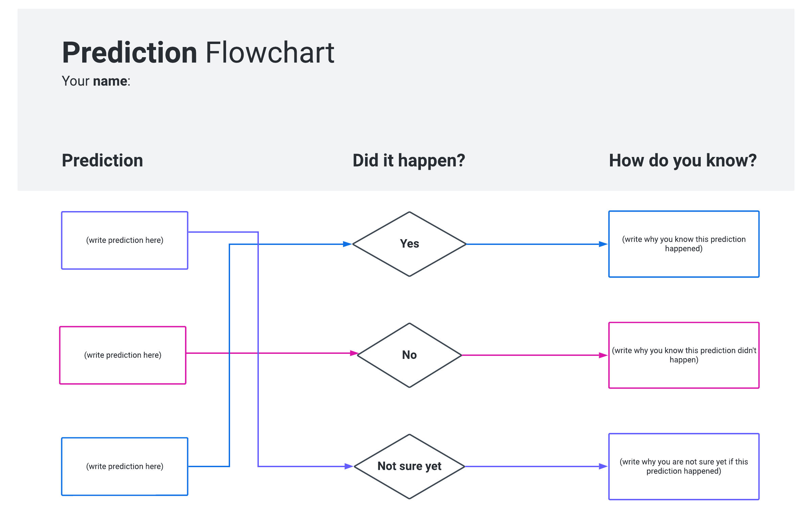Select the "How do you know?" heading
The height and width of the screenshot is (526, 812).
click(683, 161)
